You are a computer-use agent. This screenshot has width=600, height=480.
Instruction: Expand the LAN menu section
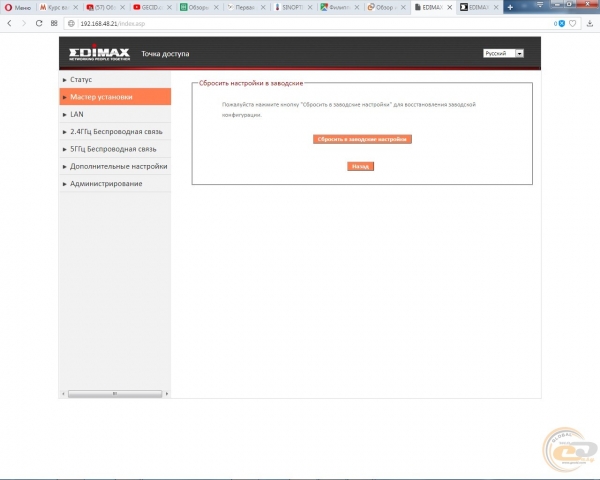(x=115, y=114)
